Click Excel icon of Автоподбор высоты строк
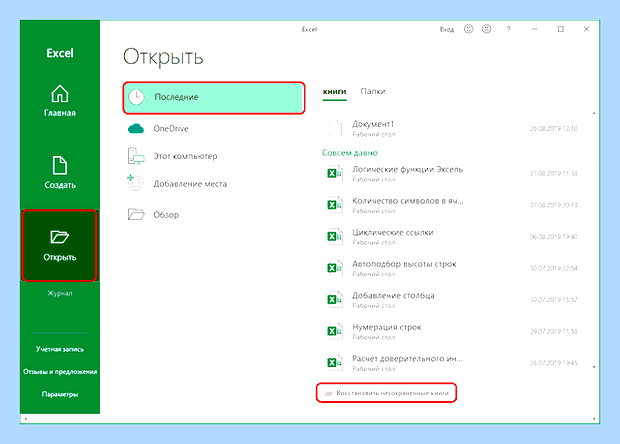This screenshot has width=620, height=444. pos(335,268)
